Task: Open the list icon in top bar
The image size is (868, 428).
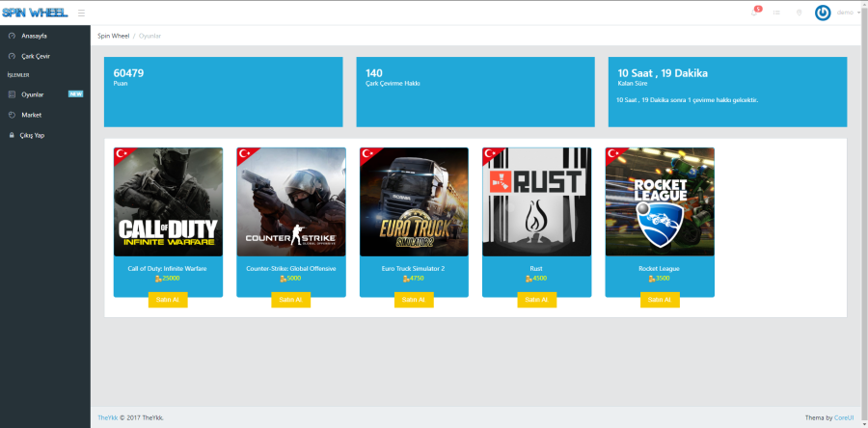Action: (776, 13)
